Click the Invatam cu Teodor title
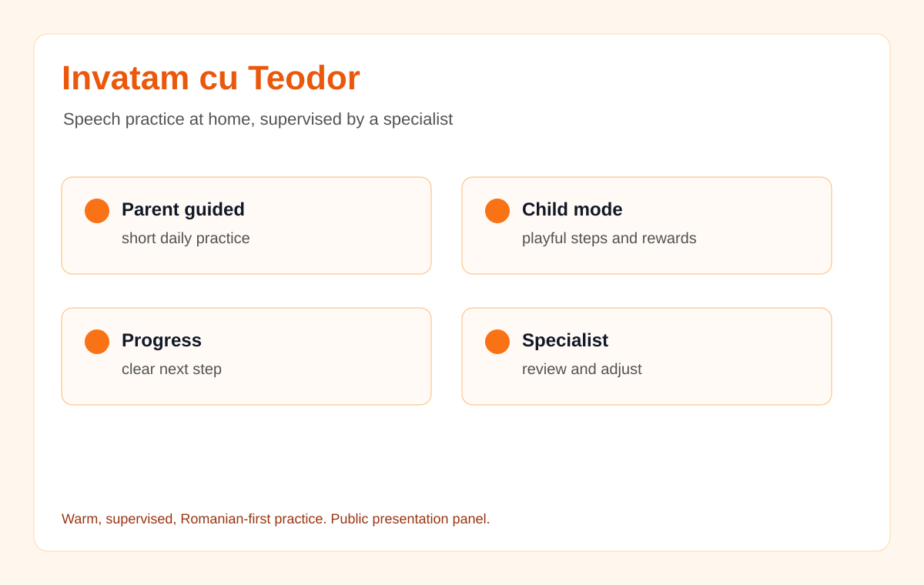Image resolution: width=924 pixels, height=585 pixels. tap(211, 78)
